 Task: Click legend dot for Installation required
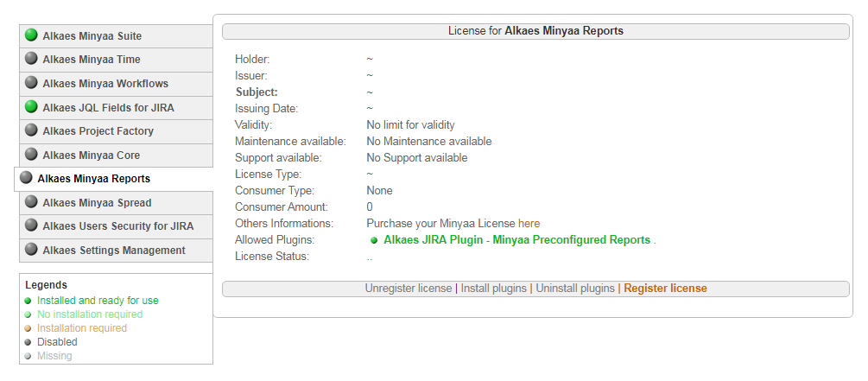[29, 328]
